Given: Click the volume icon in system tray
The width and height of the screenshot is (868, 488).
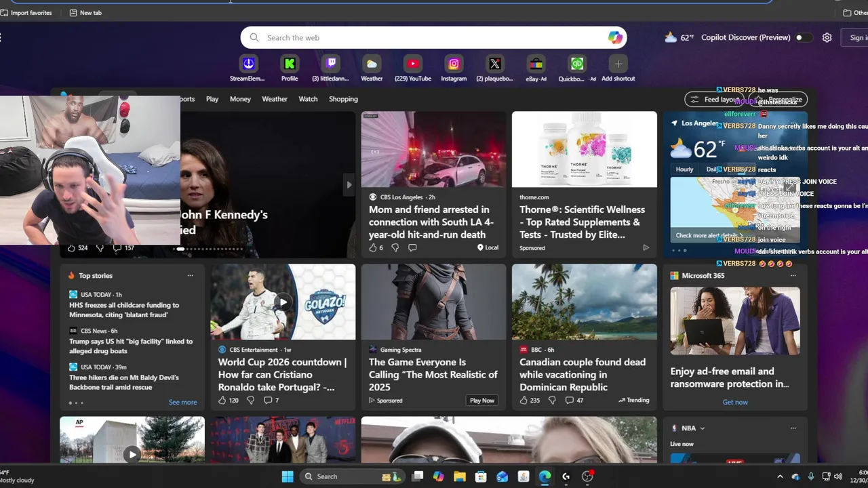Looking at the screenshot, I should click(838, 476).
